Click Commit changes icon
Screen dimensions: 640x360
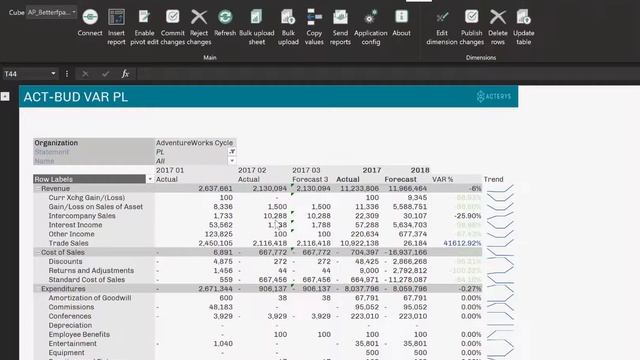click(173, 17)
